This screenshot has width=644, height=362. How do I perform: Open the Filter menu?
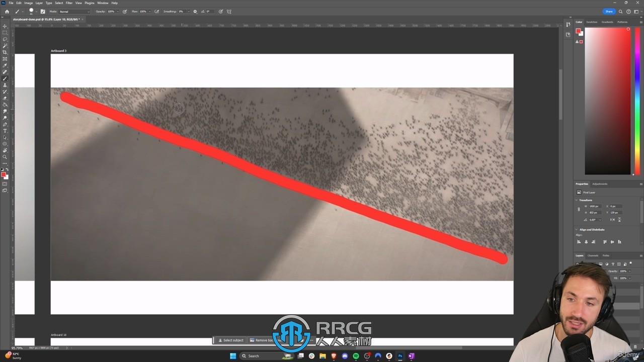point(69,3)
